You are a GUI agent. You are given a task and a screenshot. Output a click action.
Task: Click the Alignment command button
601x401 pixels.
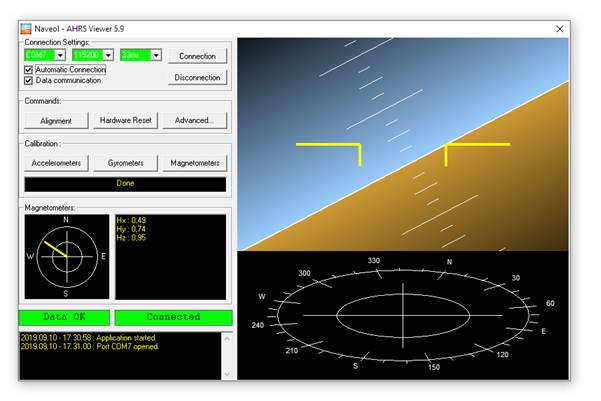click(x=56, y=120)
